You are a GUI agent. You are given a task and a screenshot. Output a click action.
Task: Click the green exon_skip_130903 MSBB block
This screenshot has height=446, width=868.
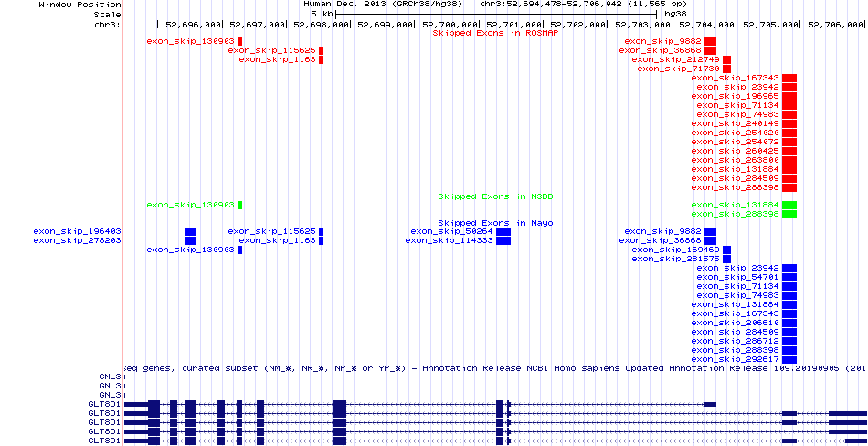point(239,205)
